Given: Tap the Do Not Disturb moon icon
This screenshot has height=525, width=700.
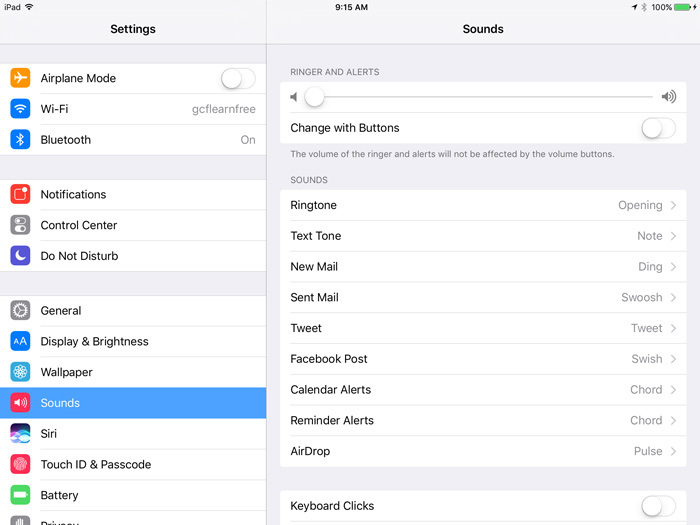Looking at the screenshot, I should click(20, 256).
